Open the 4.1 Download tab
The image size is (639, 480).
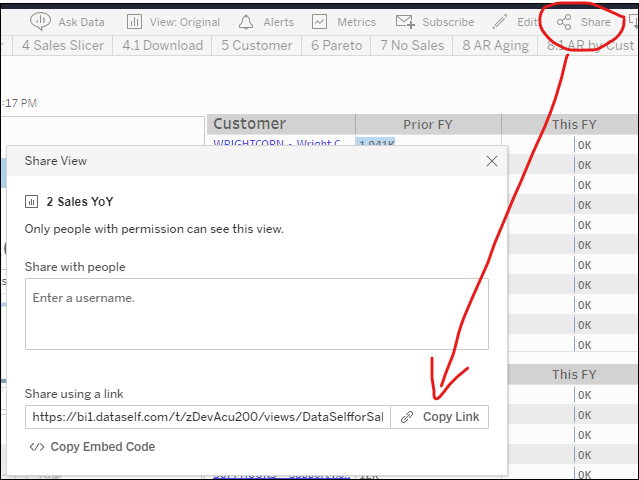tap(162, 45)
